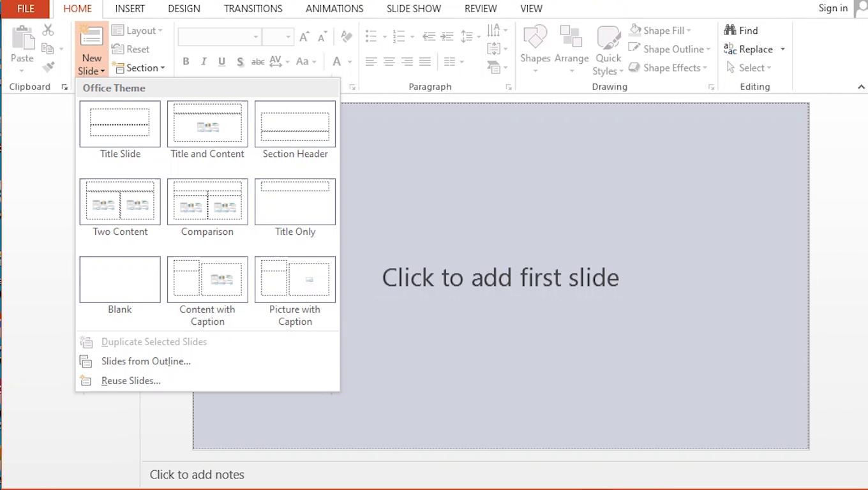Click the Format Painter brush icon
Screen dimensions: 868x490
48,67
